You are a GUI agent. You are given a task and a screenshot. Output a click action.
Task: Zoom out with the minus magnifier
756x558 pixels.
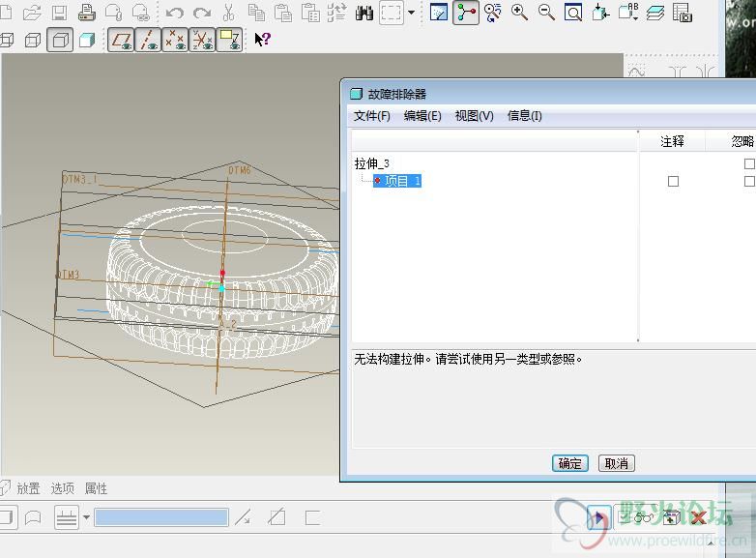(x=547, y=13)
